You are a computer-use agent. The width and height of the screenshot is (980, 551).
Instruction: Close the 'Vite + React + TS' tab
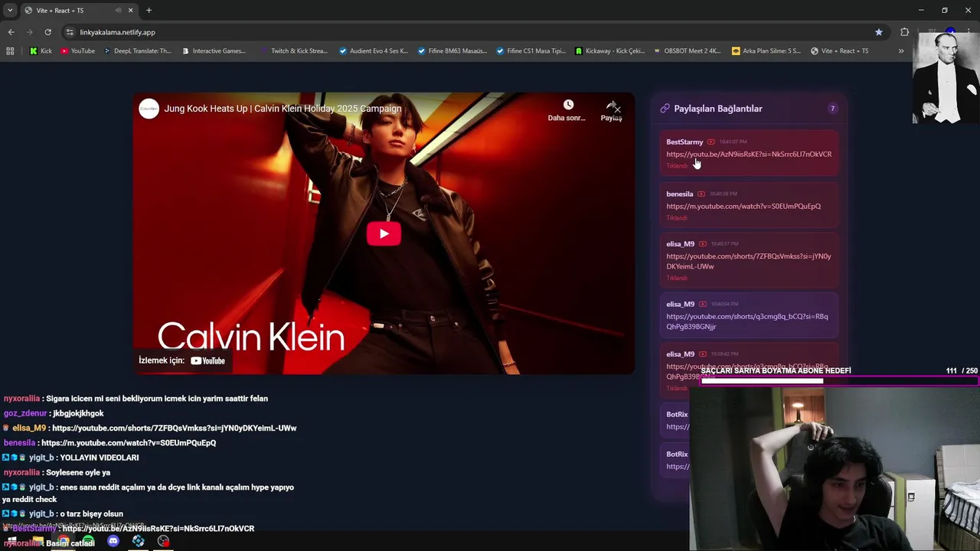(130, 10)
